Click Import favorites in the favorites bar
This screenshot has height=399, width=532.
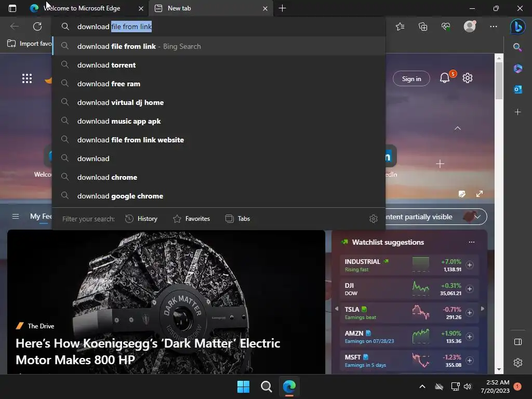pos(30,44)
